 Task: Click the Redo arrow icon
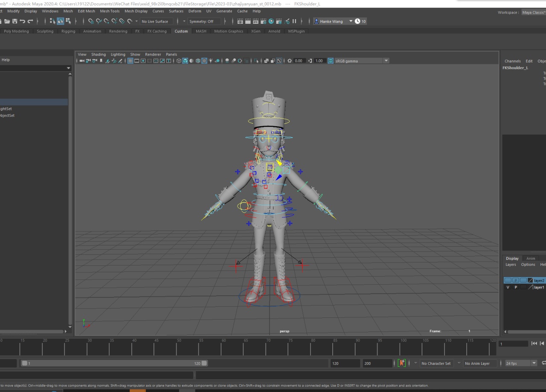pos(30,21)
